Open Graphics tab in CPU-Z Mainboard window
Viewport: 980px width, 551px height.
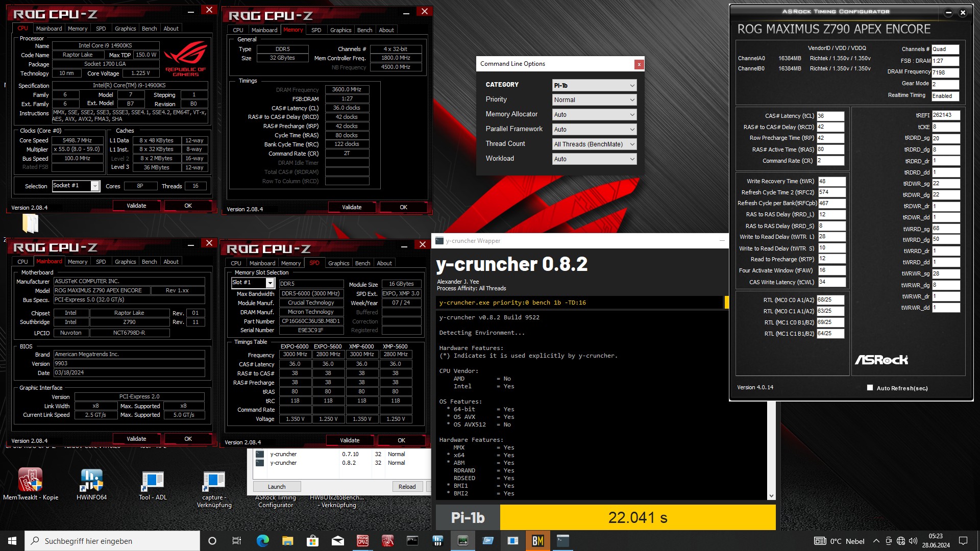click(125, 262)
